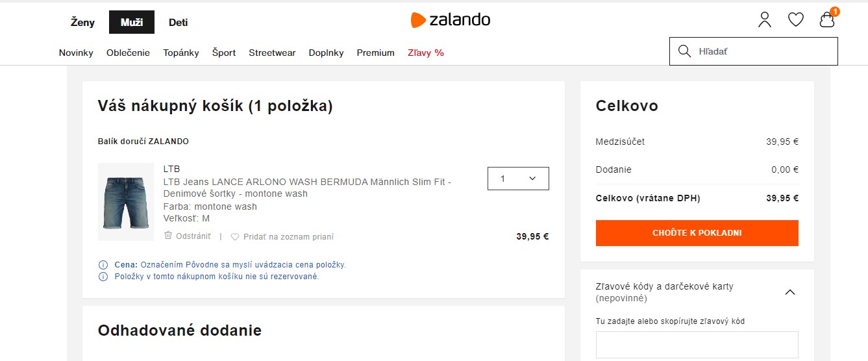This screenshot has height=361, width=868.
Task: Focus the discount code input field
Action: click(697, 345)
